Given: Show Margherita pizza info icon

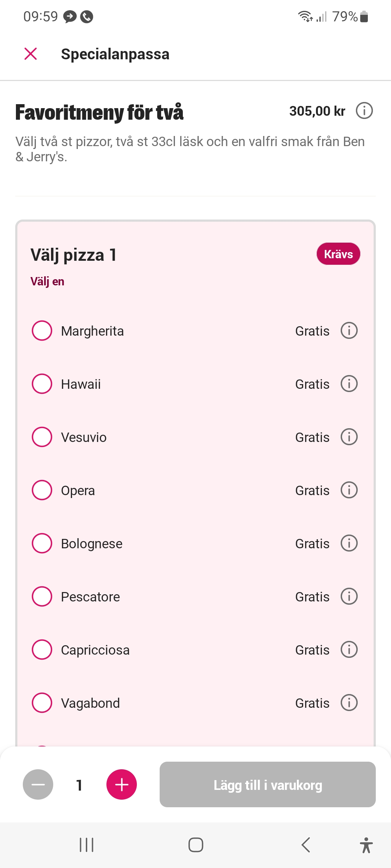Looking at the screenshot, I should 349,331.
